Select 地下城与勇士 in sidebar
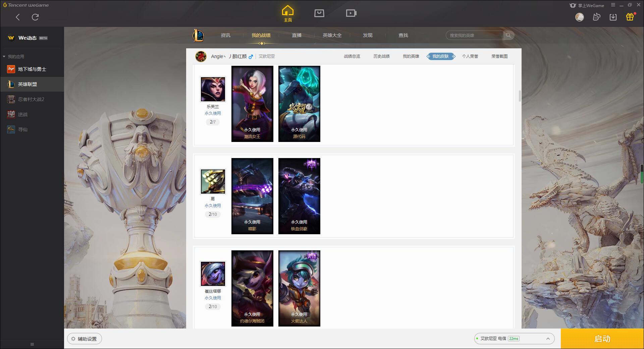 pos(32,69)
